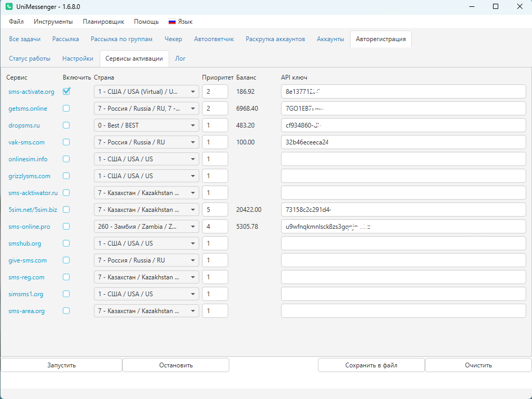The height and width of the screenshot is (399, 532).
Task: Check the sms-area.org enable box
Action: pyautogui.click(x=66, y=311)
